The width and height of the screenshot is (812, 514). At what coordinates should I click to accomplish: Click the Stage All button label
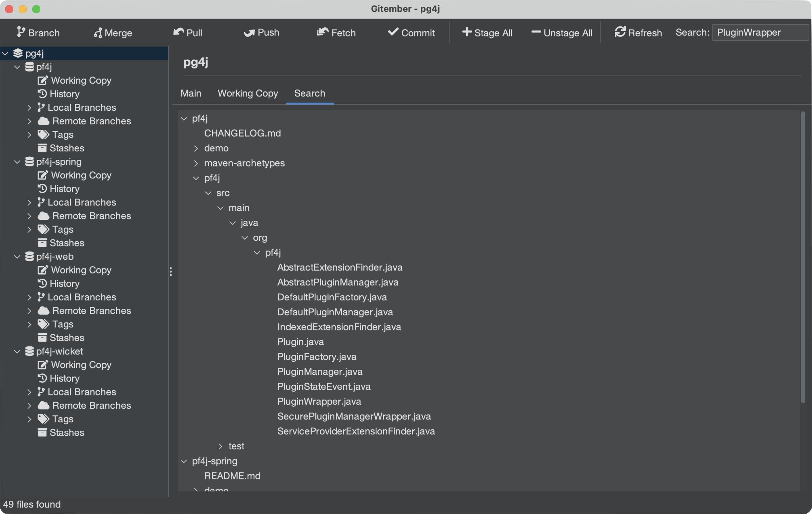[493, 33]
